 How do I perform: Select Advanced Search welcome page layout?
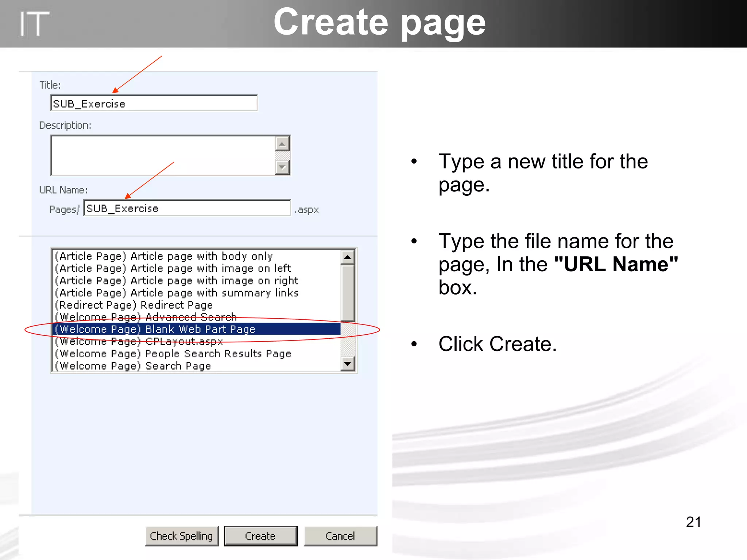(197, 317)
